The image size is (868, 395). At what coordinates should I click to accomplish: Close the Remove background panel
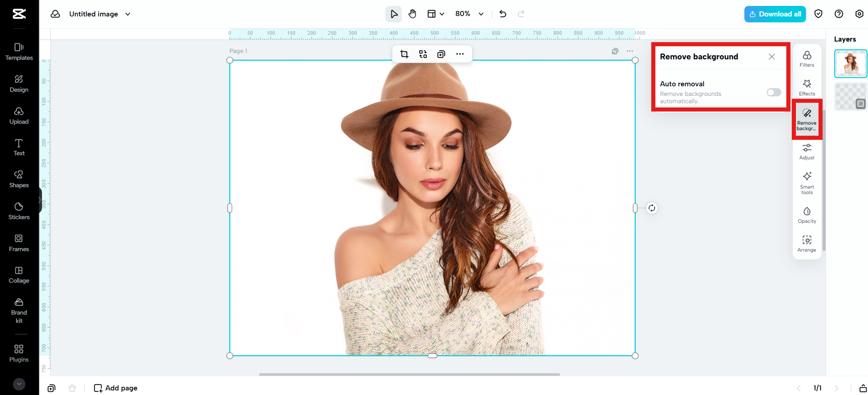772,57
